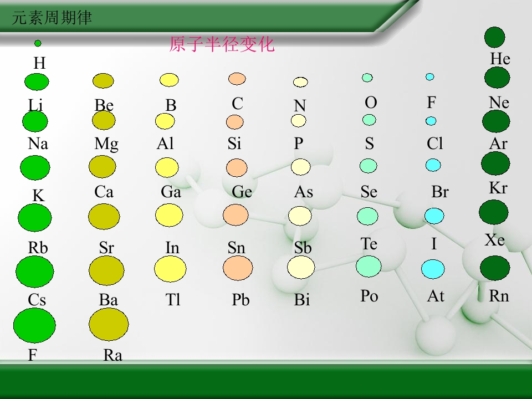Click the Te element label

(369, 244)
